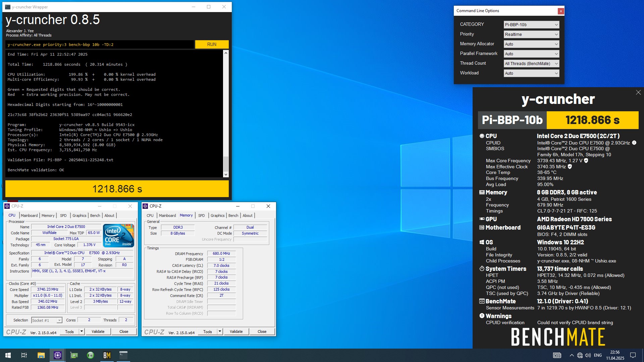Open the touch keyboard tray icon
Screen dimensions: 644x362
coord(557,355)
